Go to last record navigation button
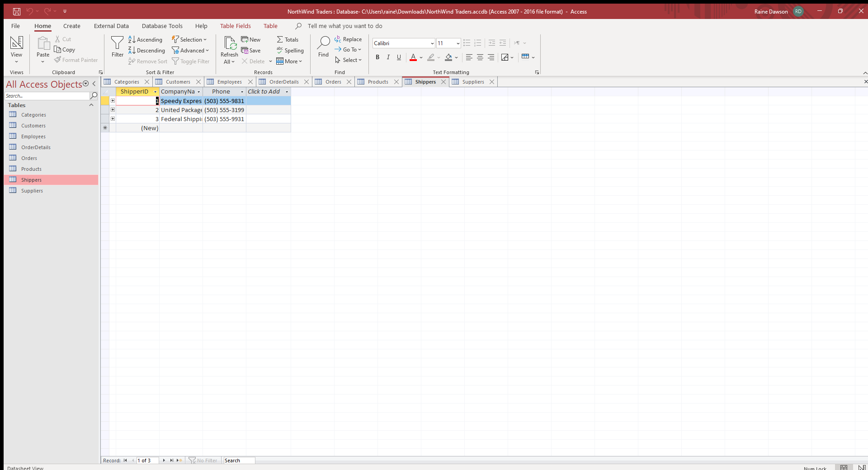This screenshot has width=868, height=470. [172, 461]
